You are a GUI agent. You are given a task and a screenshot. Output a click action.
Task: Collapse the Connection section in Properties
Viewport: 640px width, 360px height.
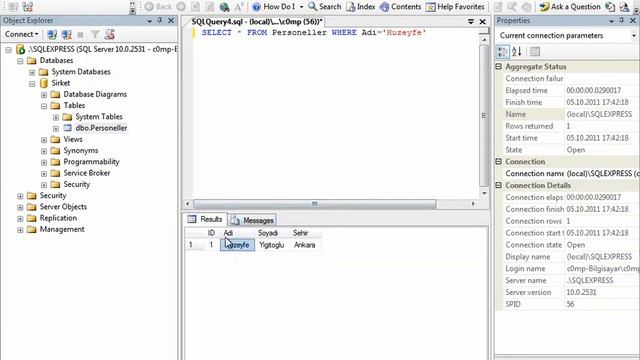pyautogui.click(x=499, y=162)
